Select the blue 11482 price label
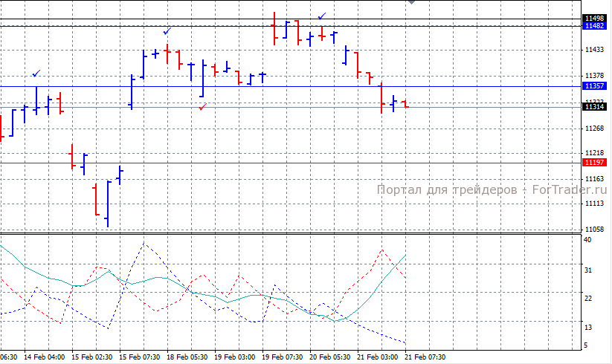The image size is (612, 364). point(594,26)
